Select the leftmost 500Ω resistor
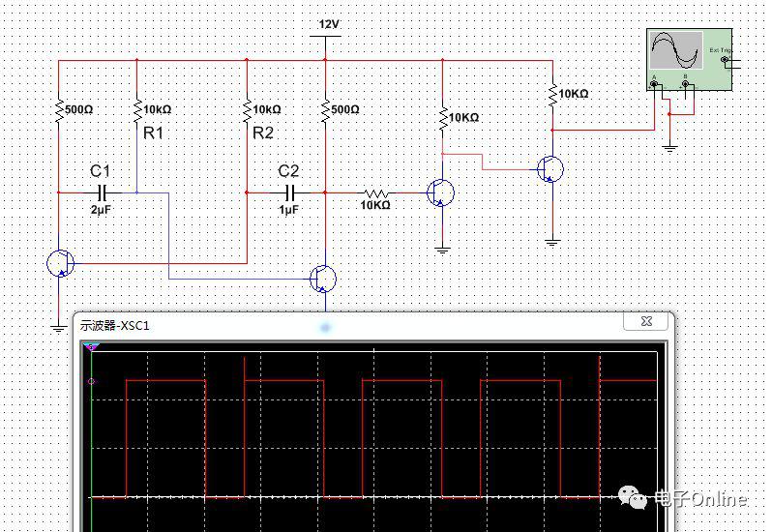Screen dimensions: 772x532 pyautogui.click(x=59, y=110)
